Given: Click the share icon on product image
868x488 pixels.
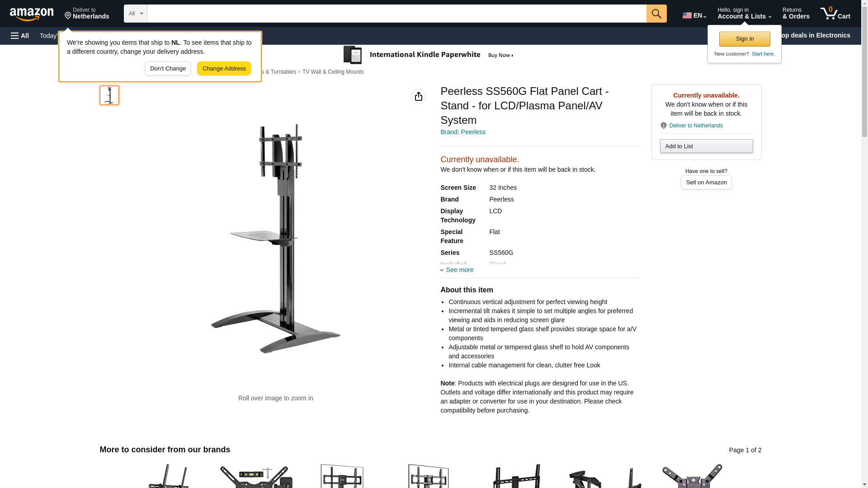Looking at the screenshot, I should [x=419, y=96].
